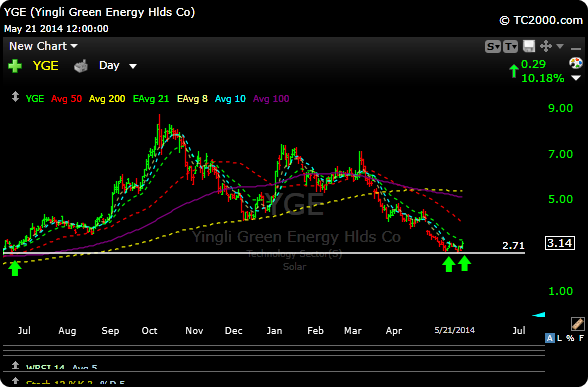Click the Jan label on time axis

point(274,330)
